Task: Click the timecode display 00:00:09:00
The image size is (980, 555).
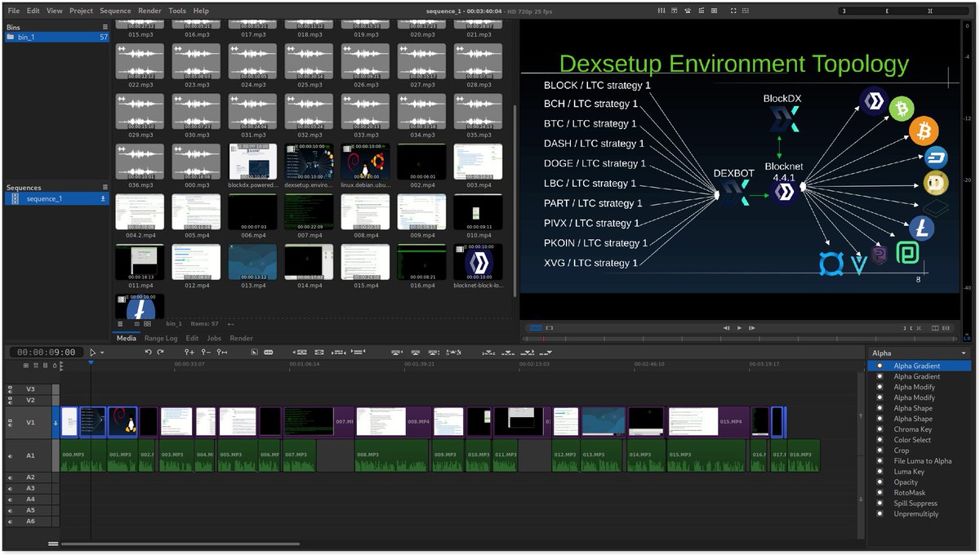Action: 47,353
